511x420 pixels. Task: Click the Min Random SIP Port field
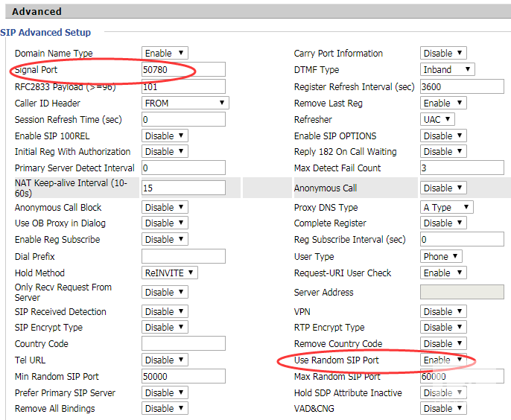[x=183, y=377]
